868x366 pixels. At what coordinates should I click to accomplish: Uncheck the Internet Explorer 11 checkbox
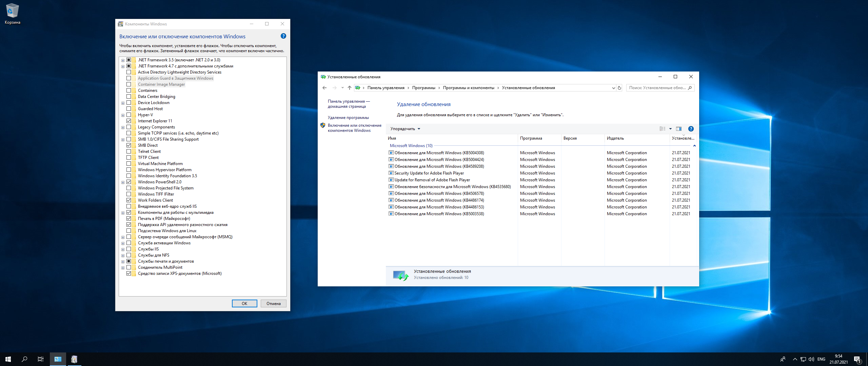(129, 121)
